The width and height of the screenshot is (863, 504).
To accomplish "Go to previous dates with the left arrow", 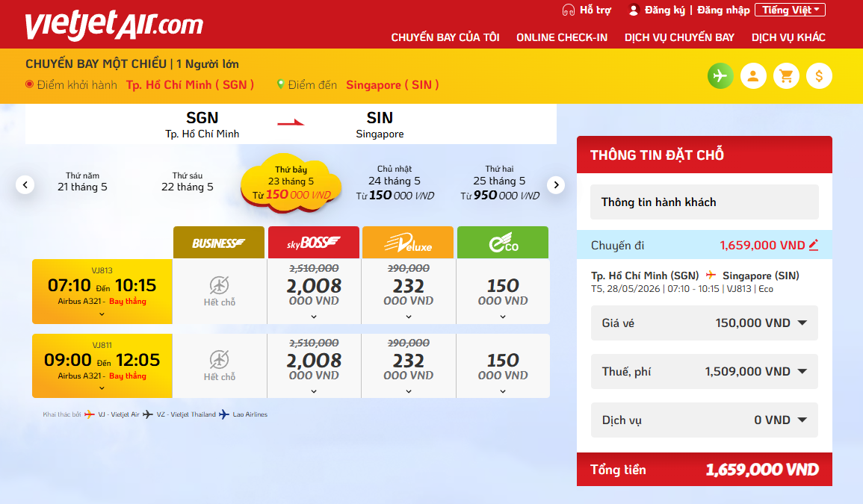I will 25,185.
